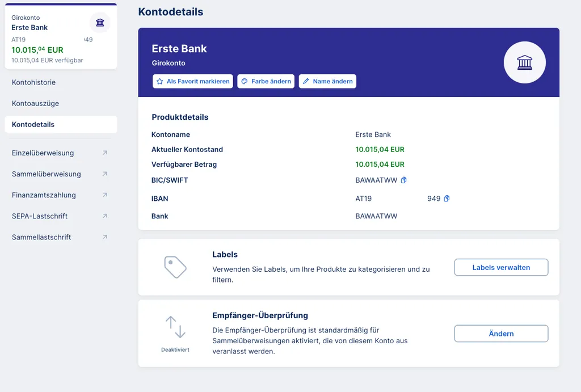This screenshot has height=392, width=581.
Task: Click the large bank icon in header
Action: click(525, 63)
